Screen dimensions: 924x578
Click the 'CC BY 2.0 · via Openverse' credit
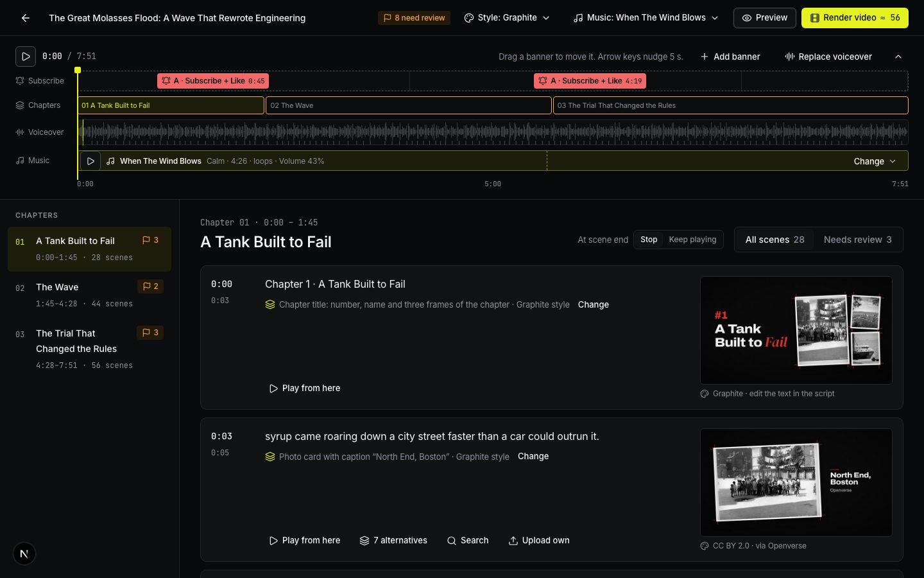coord(760,546)
